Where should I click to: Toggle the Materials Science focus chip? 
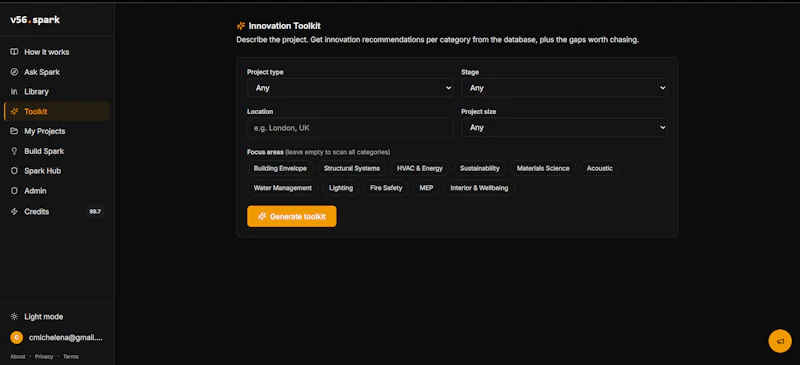pos(543,168)
